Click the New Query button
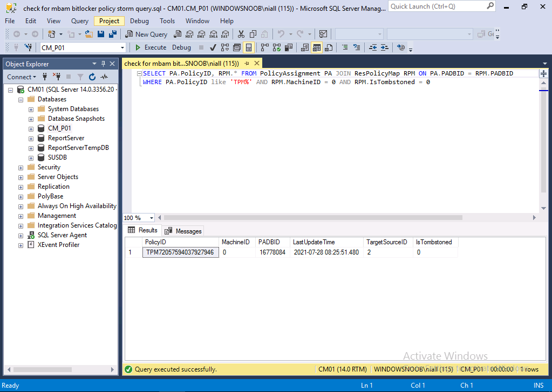The width and height of the screenshot is (552, 392). click(146, 34)
